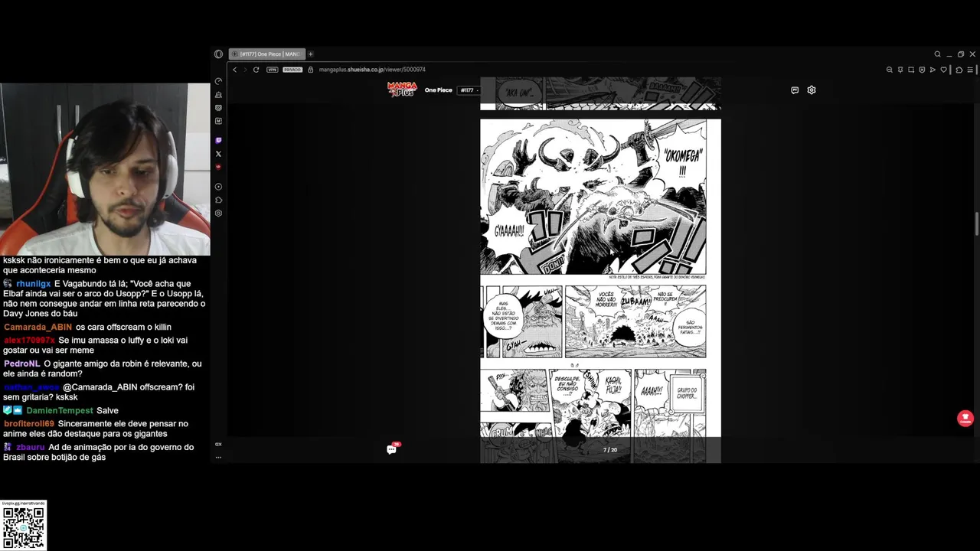
Task: Open red circular sidebar shortcut
Action: pos(218,167)
